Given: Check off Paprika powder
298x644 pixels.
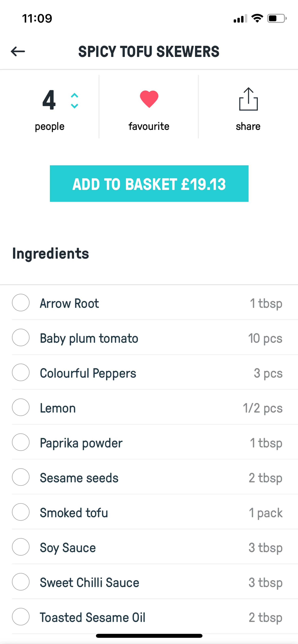Looking at the screenshot, I should pos(21,442).
